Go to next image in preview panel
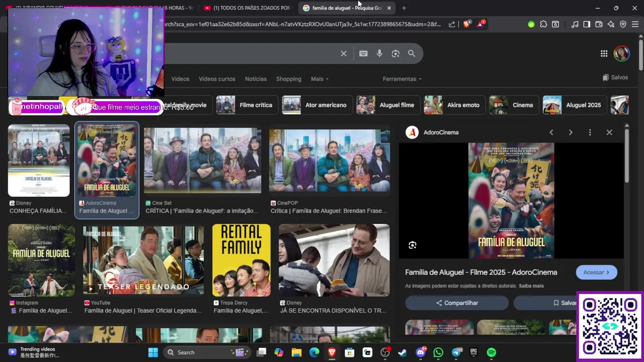Viewport: 644px width, 362px height. [x=571, y=132]
